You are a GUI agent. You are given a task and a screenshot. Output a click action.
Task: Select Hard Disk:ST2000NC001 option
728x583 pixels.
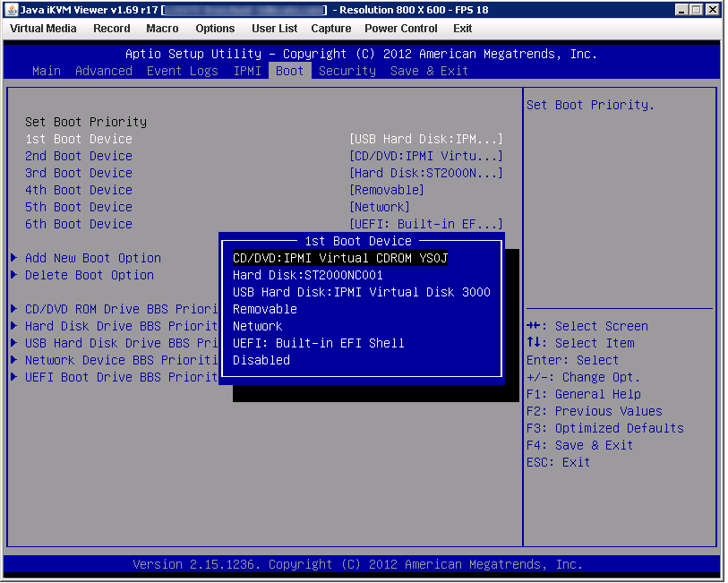coord(308,275)
